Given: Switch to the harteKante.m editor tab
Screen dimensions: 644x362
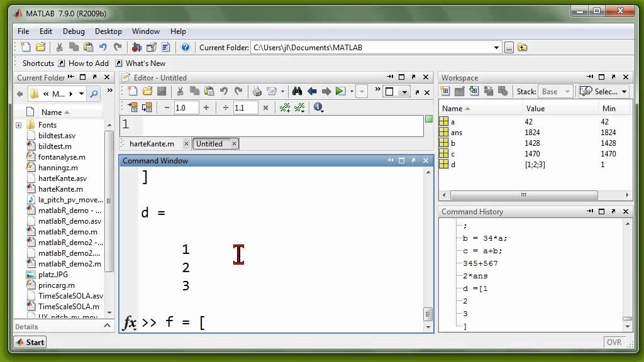Looking at the screenshot, I should [152, 144].
